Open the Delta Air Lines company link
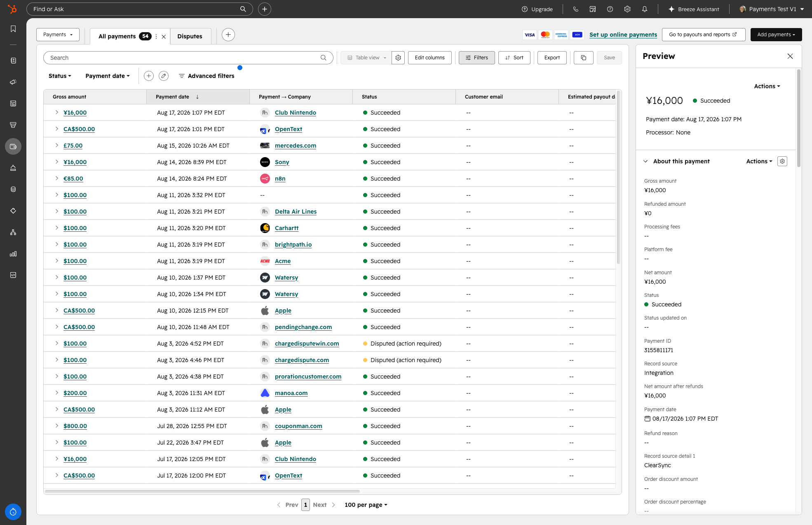 (x=296, y=212)
